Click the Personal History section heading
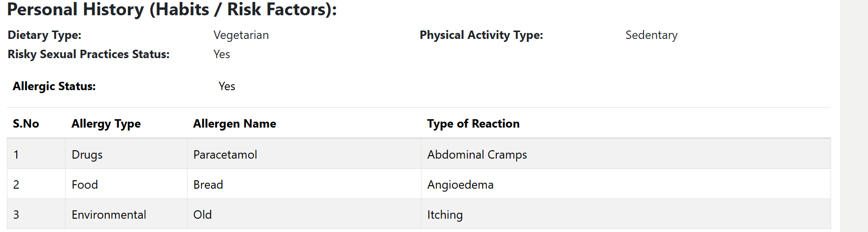Image resolution: width=868 pixels, height=232 pixels. coord(172,10)
